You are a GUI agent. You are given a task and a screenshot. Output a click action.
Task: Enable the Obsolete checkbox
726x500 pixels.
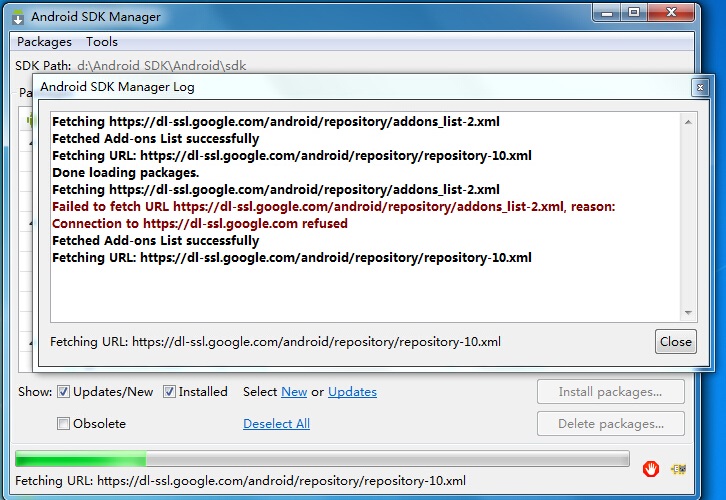(x=63, y=423)
